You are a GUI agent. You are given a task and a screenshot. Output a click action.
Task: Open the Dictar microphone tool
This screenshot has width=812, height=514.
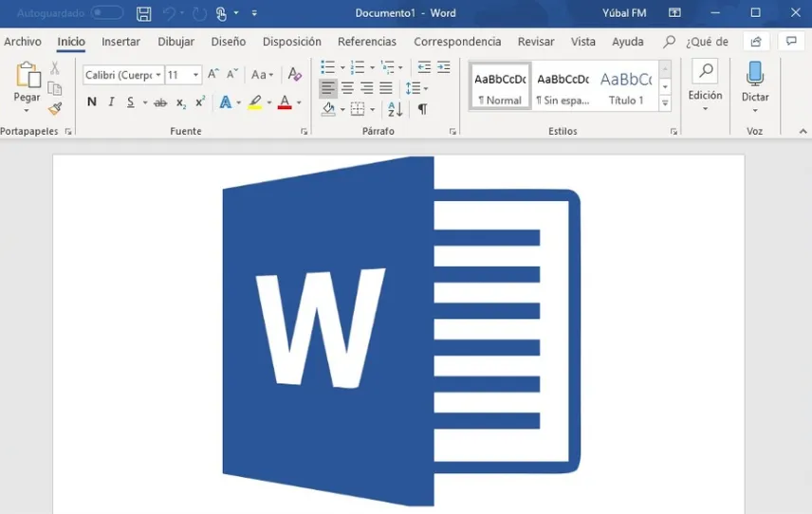tap(755, 87)
